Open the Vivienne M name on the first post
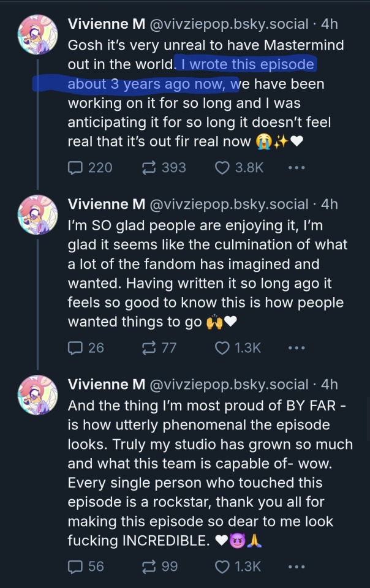This screenshot has width=370, height=588. click(x=106, y=24)
